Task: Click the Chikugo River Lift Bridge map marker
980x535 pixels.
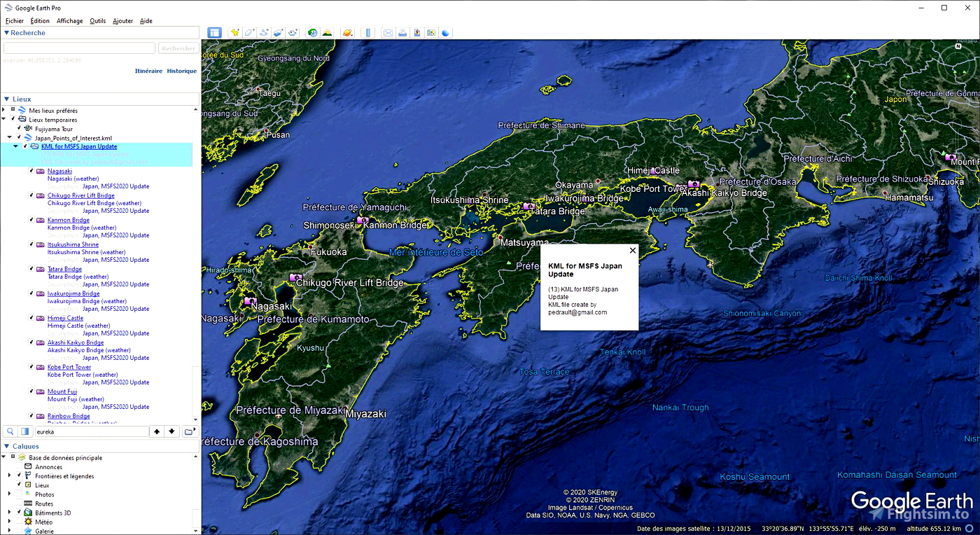Action: (295, 278)
